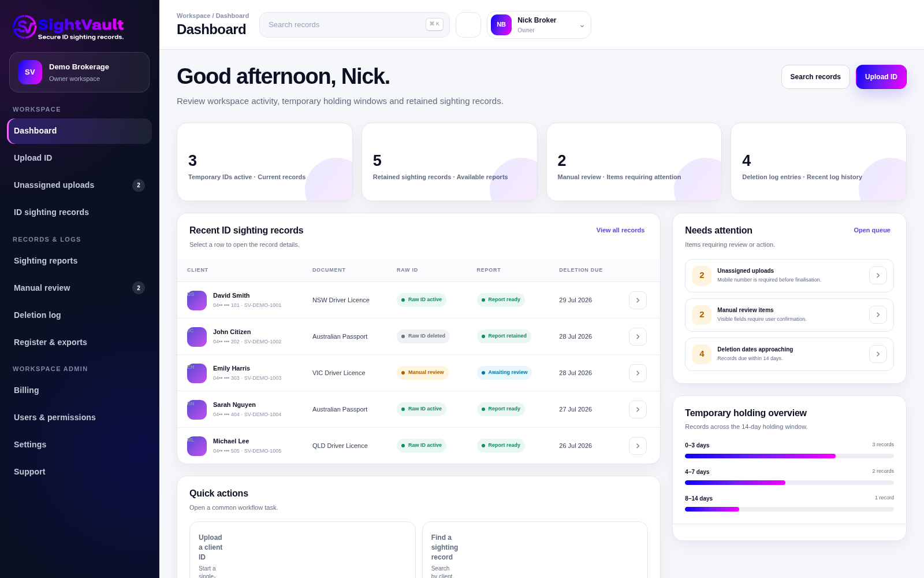924x578 pixels.
Task: Click the Unassigned uploads count badge
Action: (702, 276)
